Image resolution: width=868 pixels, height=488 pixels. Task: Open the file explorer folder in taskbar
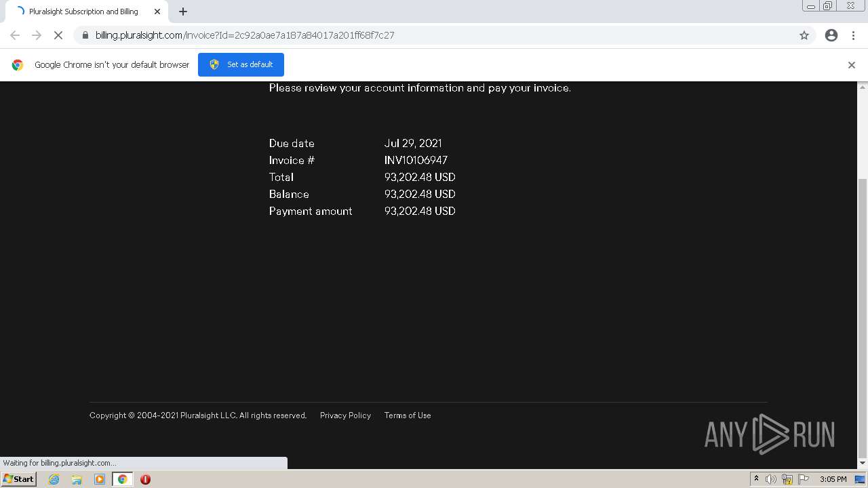[x=77, y=479]
